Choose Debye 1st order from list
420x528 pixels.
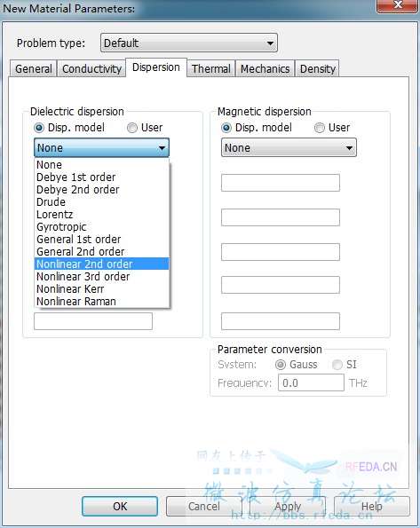[101, 177]
